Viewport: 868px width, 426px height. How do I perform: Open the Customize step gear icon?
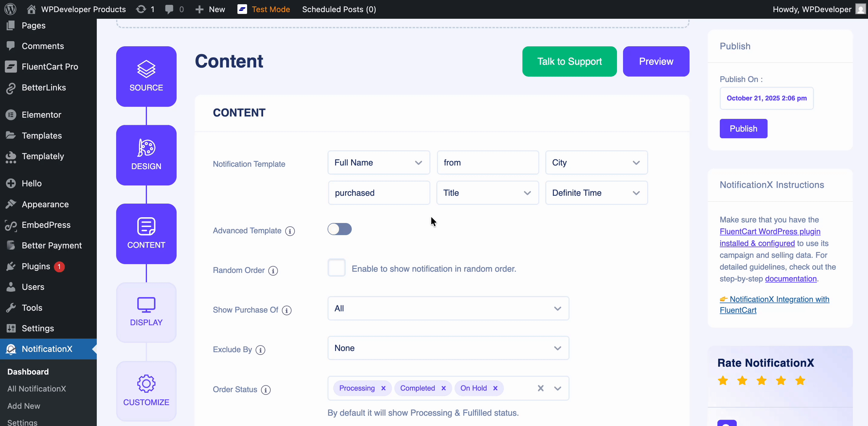(146, 384)
